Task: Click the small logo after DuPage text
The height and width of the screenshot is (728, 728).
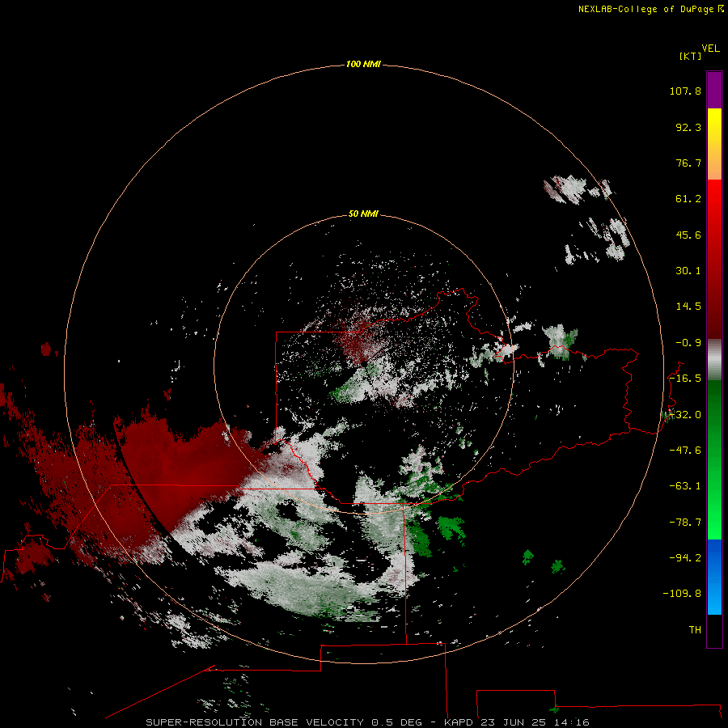Action: pos(721,8)
